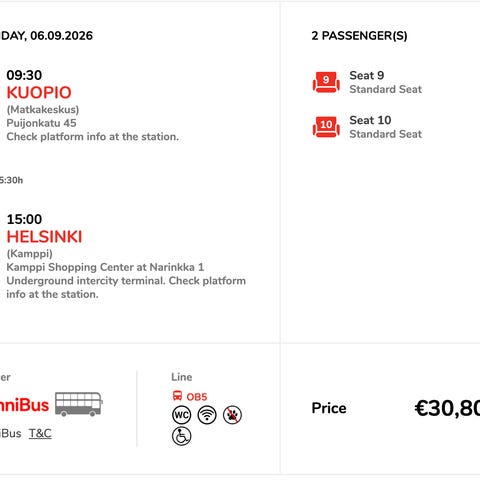Click the Seat 10 red seat icon
This screenshot has height=480, width=480.
pyautogui.click(x=326, y=127)
